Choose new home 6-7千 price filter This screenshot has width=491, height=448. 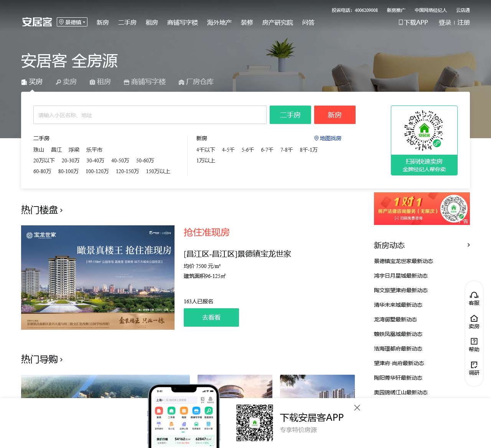[x=267, y=150]
